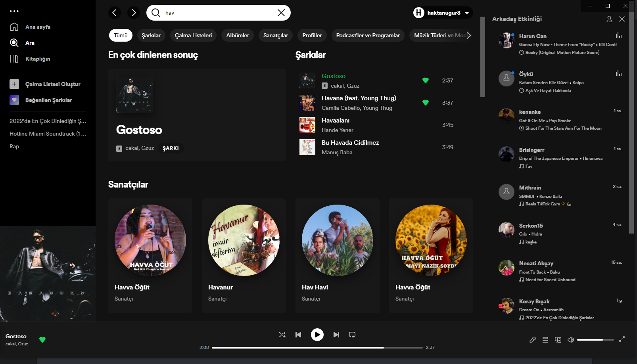Select Podcast'ler ve Programlar filter
The width and height of the screenshot is (637, 364).
pyautogui.click(x=368, y=35)
